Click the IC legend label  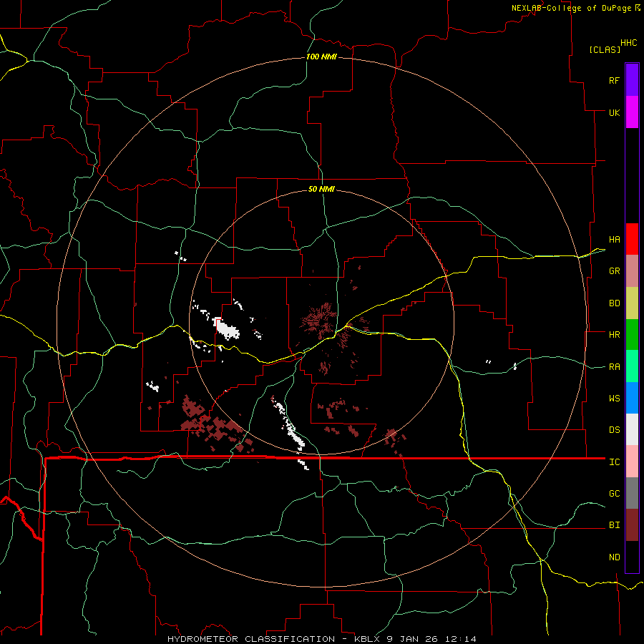(614, 462)
